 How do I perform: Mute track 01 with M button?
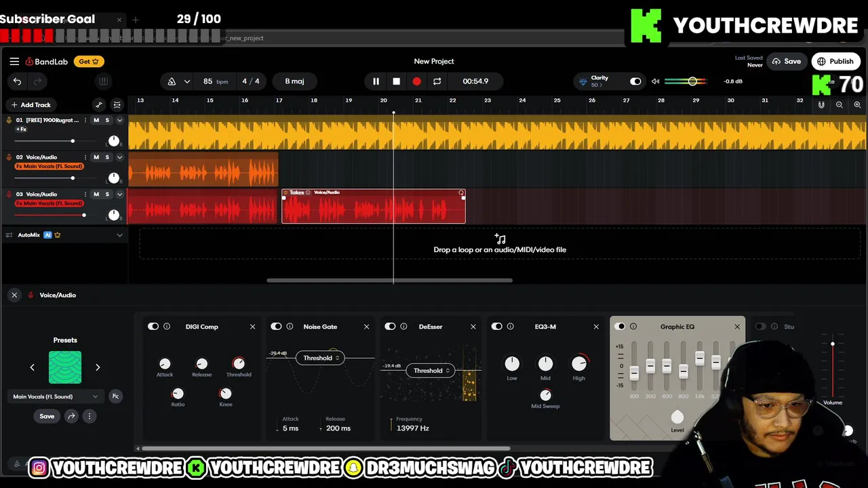(x=96, y=121)
